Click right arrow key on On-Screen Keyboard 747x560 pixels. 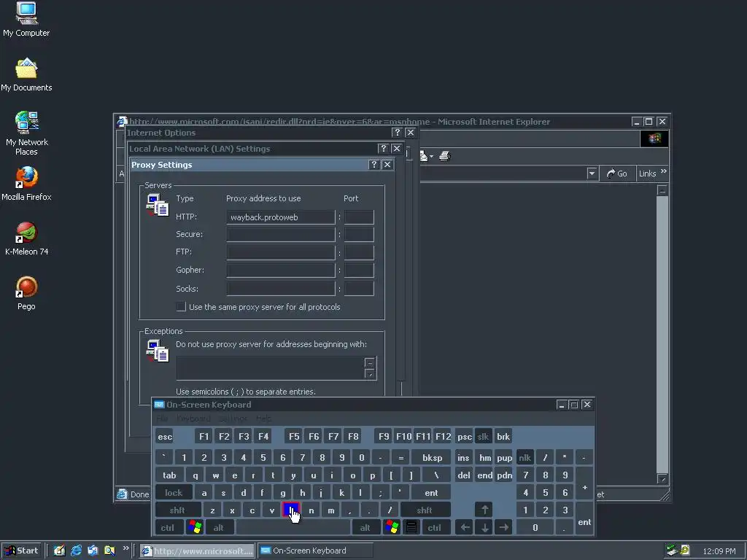(503, 527)
